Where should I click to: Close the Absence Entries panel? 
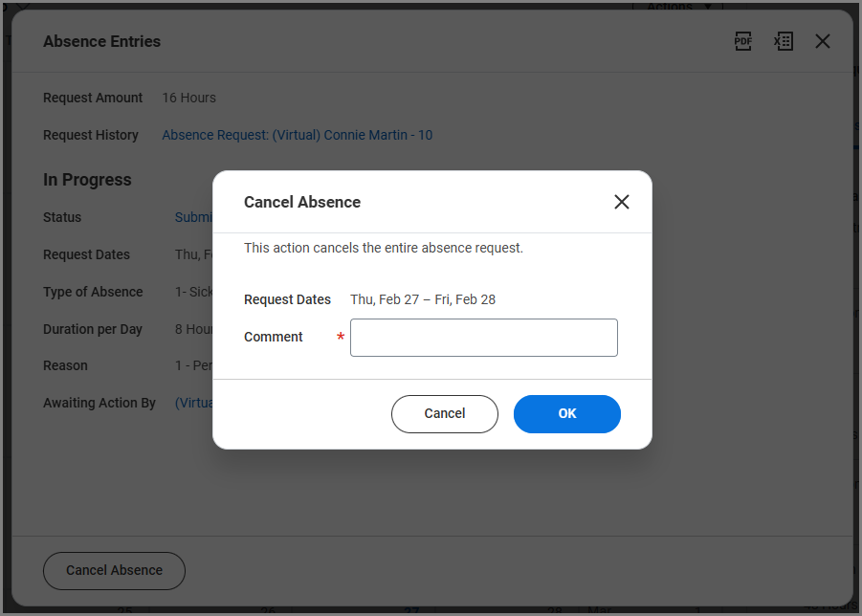click(823, 41)
